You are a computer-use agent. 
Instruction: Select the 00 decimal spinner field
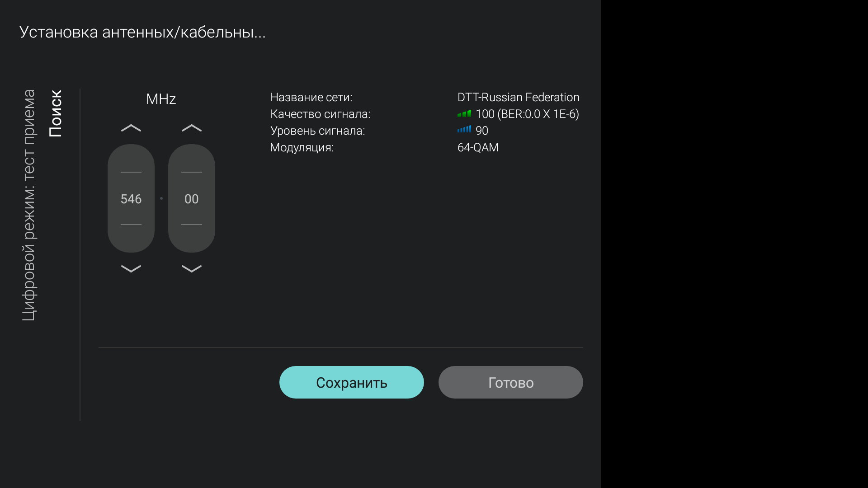point(192,199)
